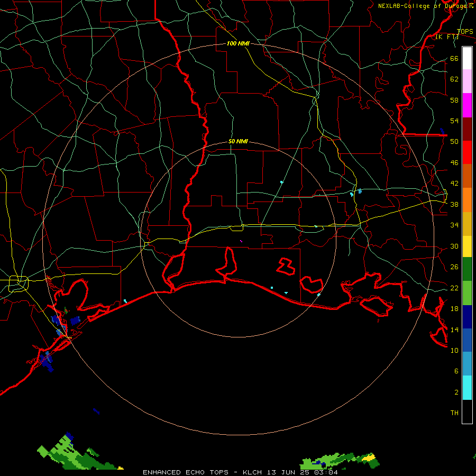Click the legend value "14"
Screen dimensions: 476x476
pyautogui.click(x=454, y=329)
